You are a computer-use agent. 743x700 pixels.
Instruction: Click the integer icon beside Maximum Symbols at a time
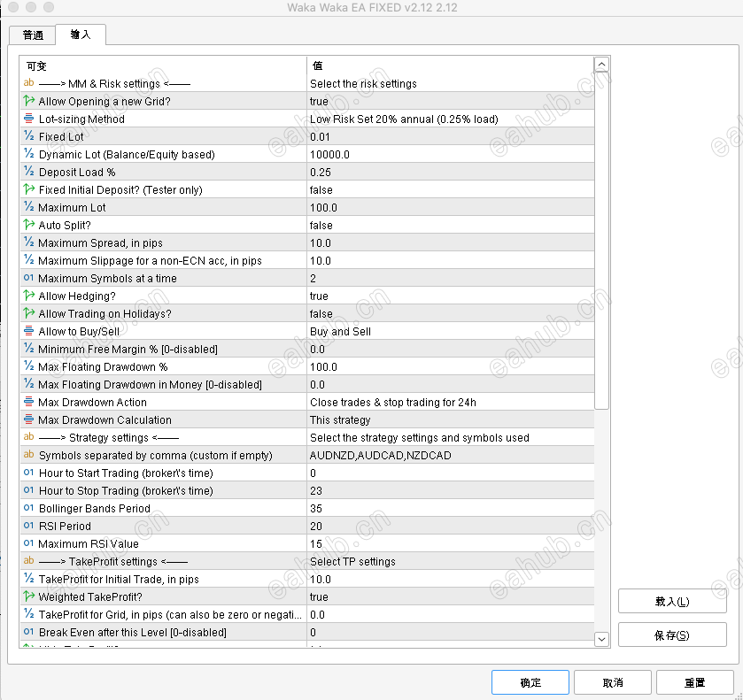29,278
